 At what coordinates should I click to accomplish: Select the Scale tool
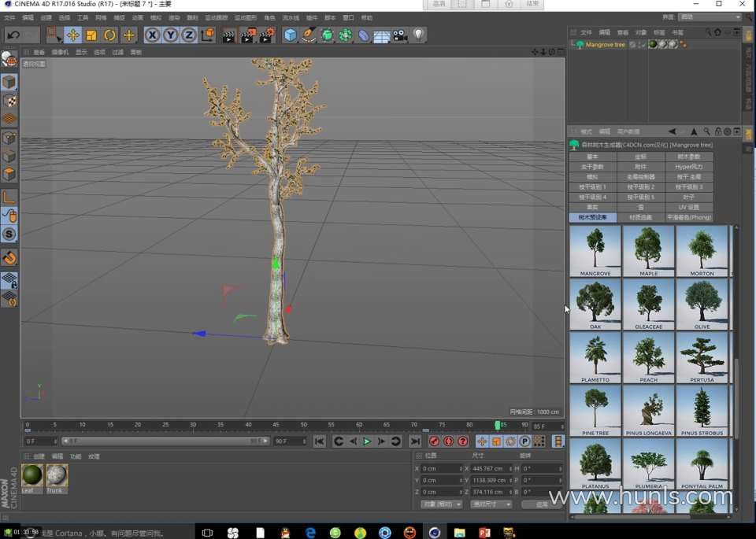pos(91,35)
